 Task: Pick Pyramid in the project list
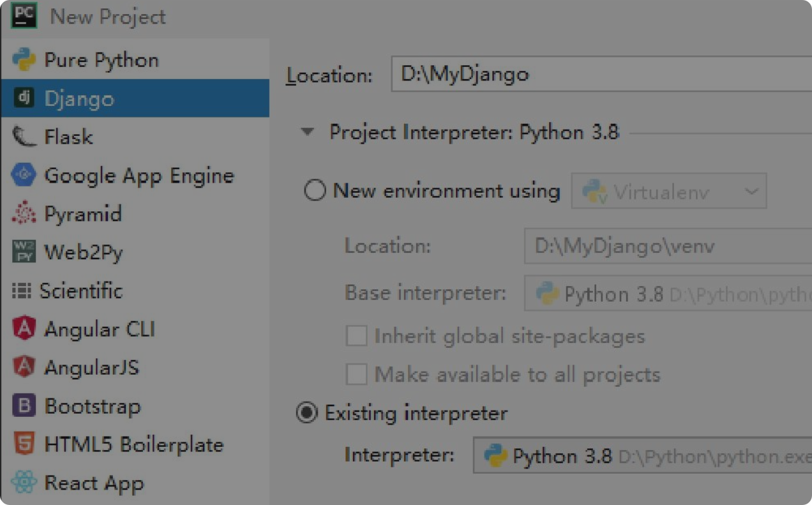[x=135, y=213]
